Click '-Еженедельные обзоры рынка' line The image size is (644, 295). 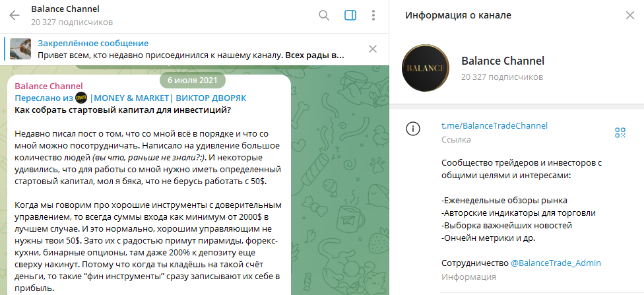[x=504, y=201]
